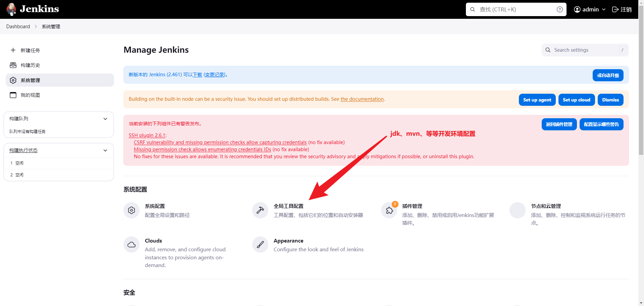Open Appearance paintbrush icon
This screenshot has width=644, height=306.
[260, 245]
